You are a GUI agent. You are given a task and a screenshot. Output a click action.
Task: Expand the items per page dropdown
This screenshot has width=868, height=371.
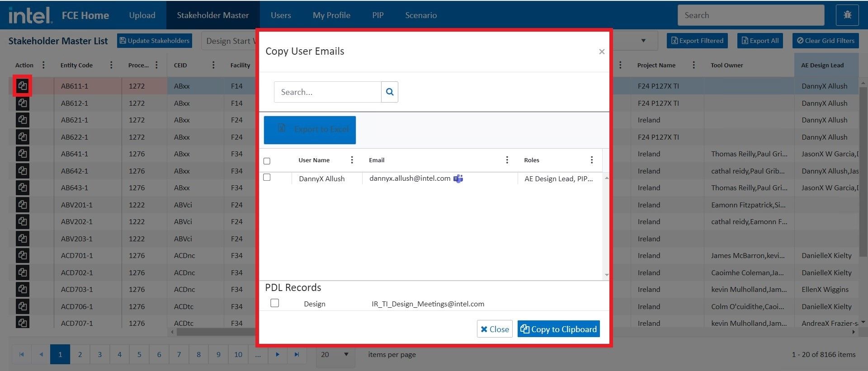335,355
